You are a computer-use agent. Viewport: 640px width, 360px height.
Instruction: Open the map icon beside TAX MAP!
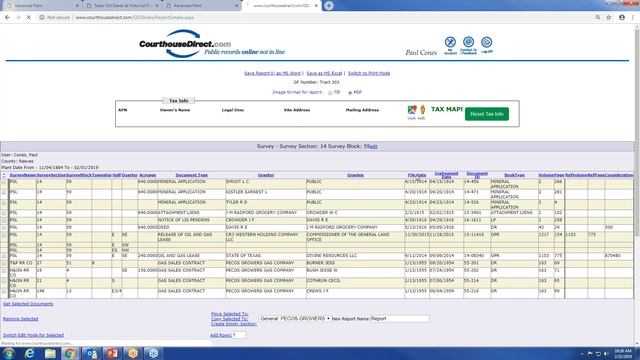pos(412,109)
